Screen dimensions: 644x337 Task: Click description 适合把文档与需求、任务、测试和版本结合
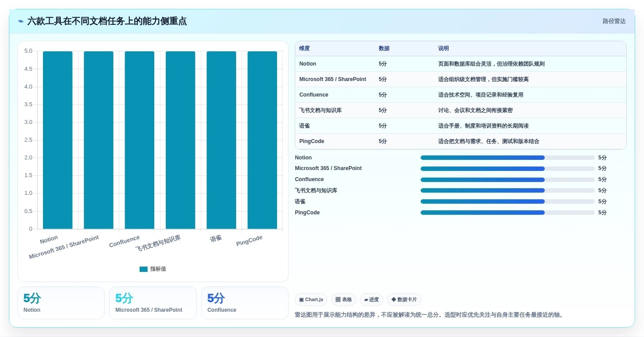[489, 141]
